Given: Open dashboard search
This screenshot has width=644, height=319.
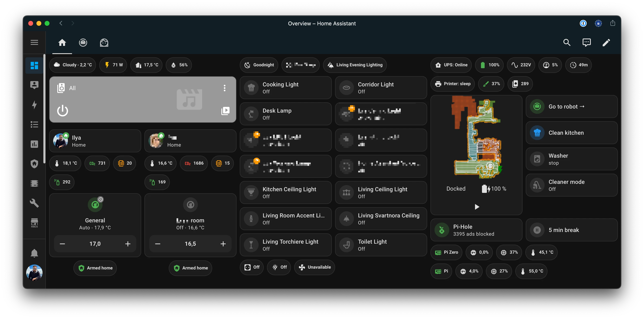Looking at the screenshot, I should click(567, 42).
